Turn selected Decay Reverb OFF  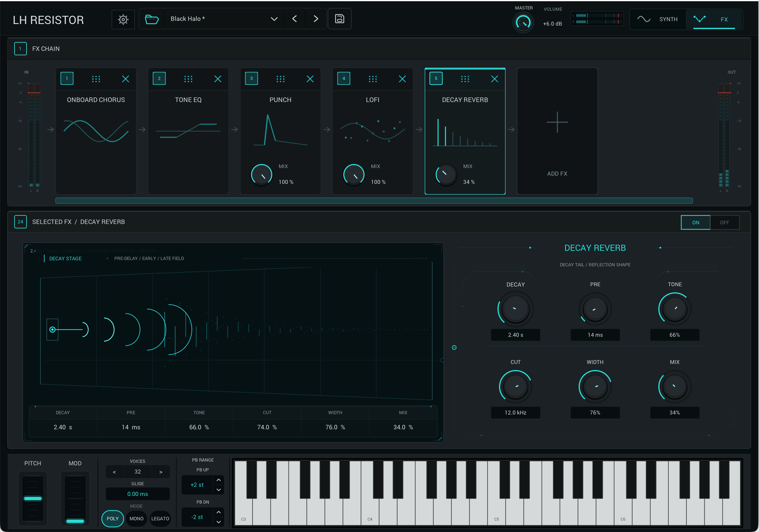(724, 222)
